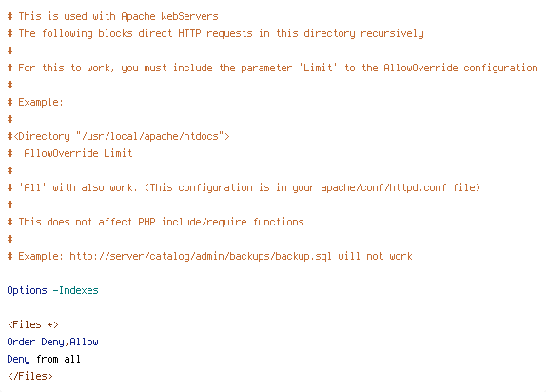Click 'Deny' in 'Deny from all'

[18, 359]
